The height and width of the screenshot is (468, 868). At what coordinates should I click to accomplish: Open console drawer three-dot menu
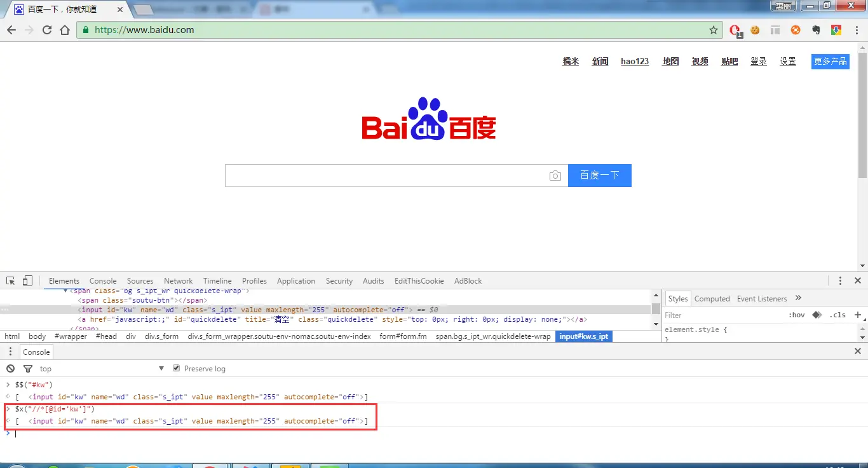pos(10,352)
